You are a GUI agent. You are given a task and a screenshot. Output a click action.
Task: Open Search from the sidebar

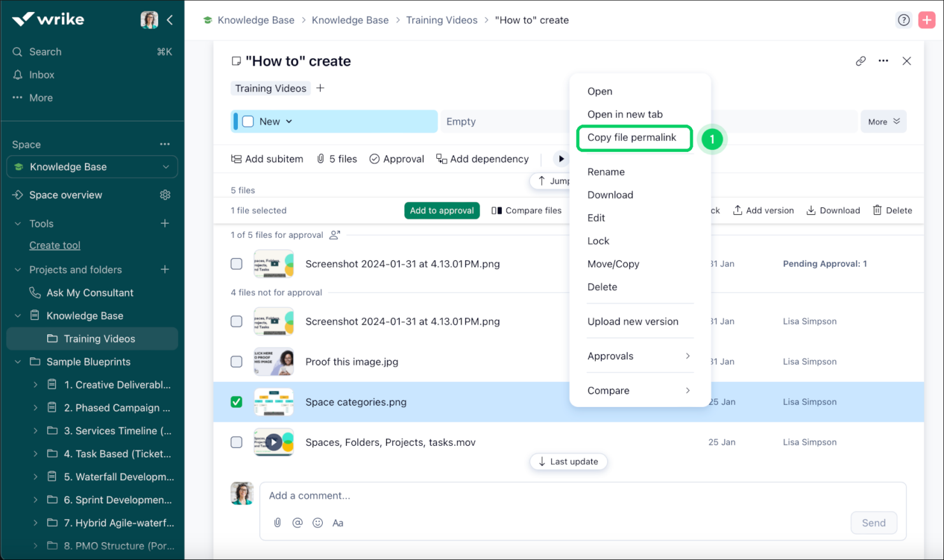[x=45, y=52]
